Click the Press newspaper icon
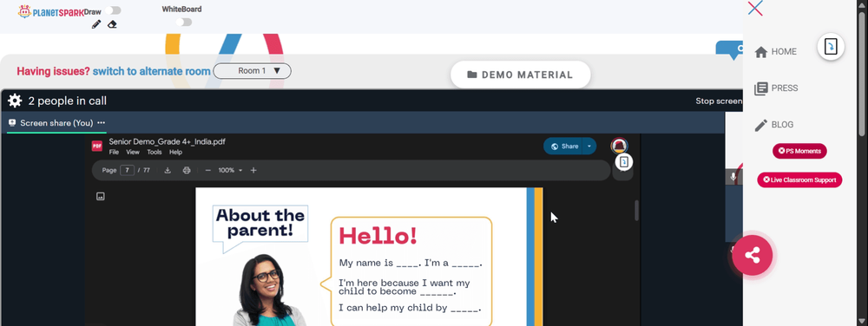Viewport: 868px width, 326px height. click(x=761, y=88)
